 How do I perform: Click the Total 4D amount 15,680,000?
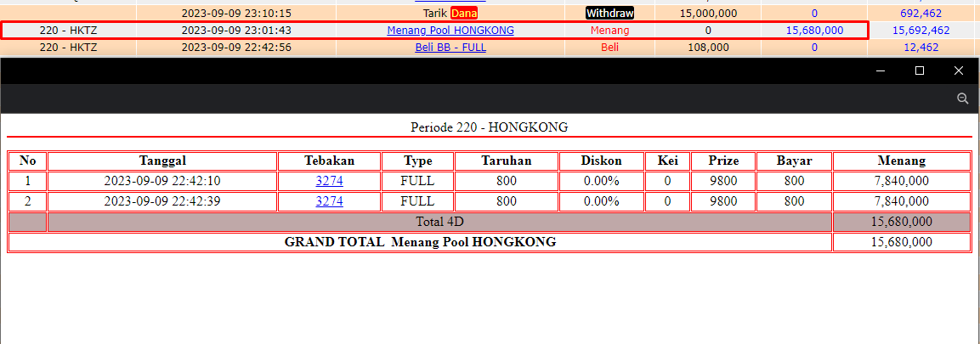901,222
